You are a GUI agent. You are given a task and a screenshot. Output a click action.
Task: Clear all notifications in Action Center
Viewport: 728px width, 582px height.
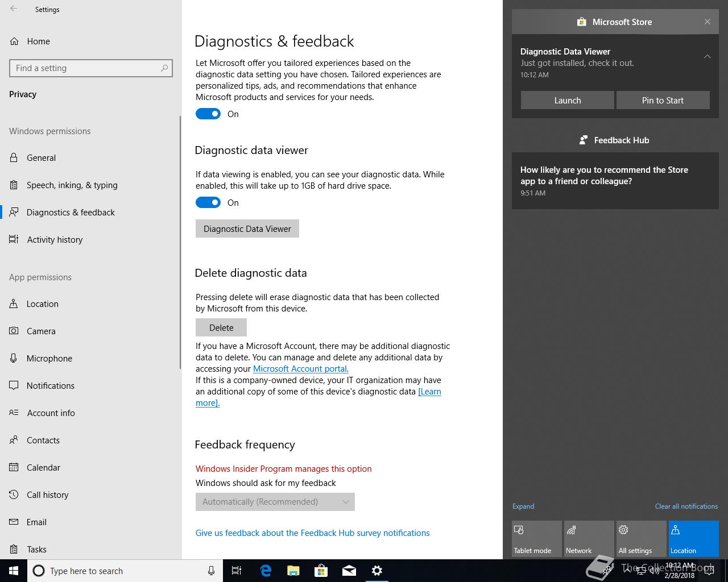(686, 506)
